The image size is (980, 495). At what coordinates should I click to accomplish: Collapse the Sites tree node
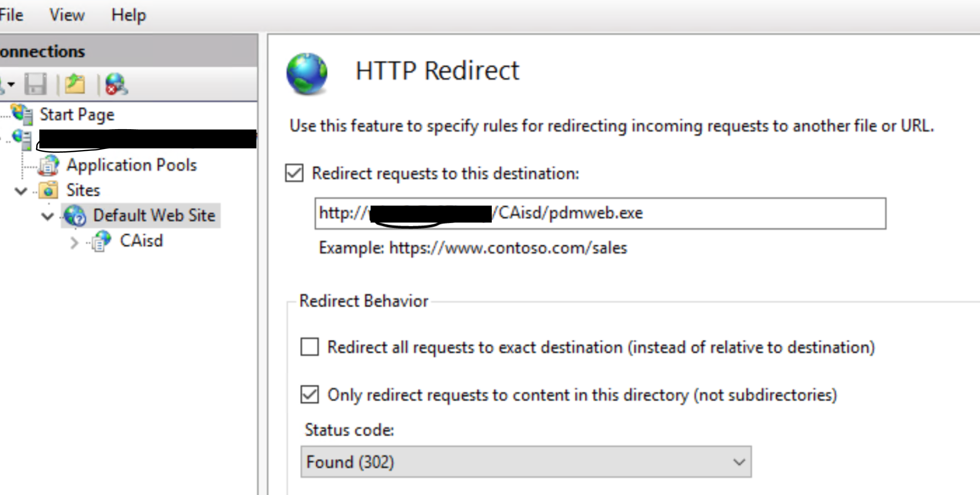coord(21,191)
